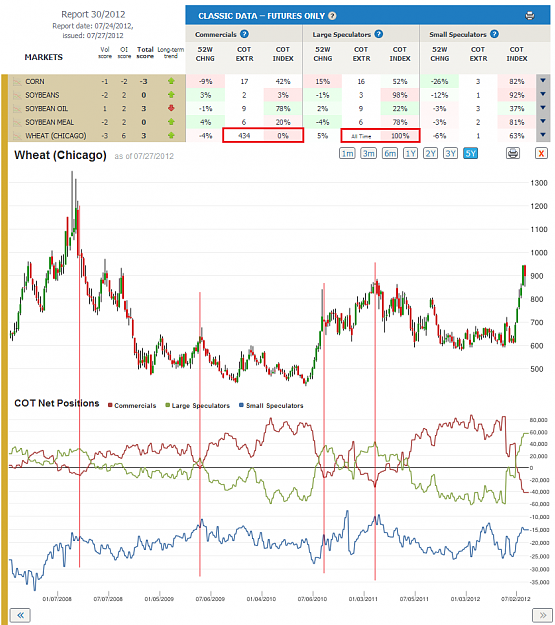Click the 07/06/2010 date label on axis
The width and height of the screenshot is (555, 625).
point(312,599)
